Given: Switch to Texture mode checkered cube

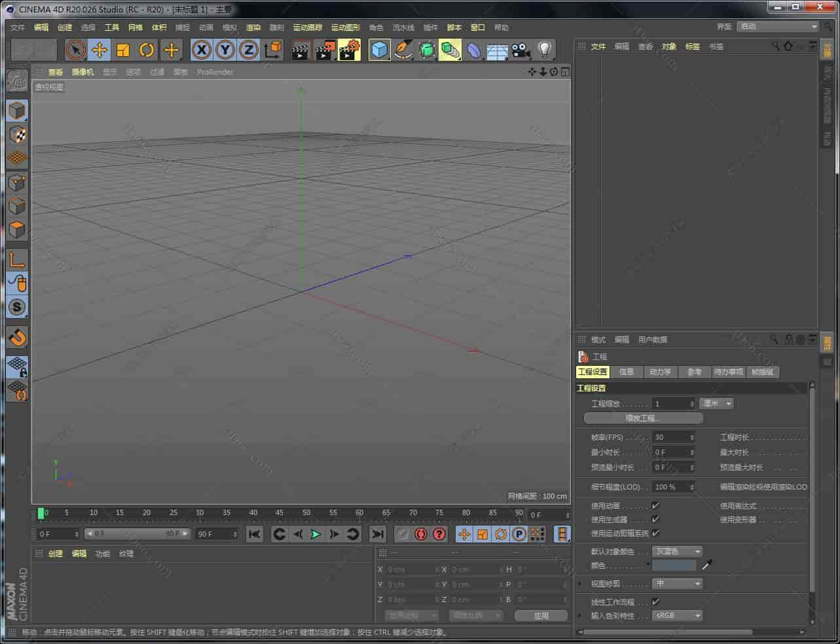Looking at the screenshot, I should coord(17,135).
